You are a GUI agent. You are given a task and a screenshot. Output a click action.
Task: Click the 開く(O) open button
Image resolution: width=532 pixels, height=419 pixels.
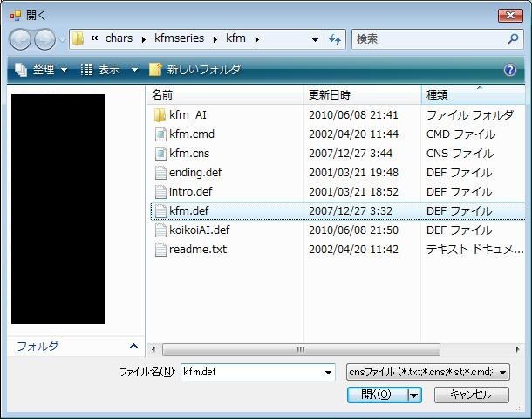(377, 395)
